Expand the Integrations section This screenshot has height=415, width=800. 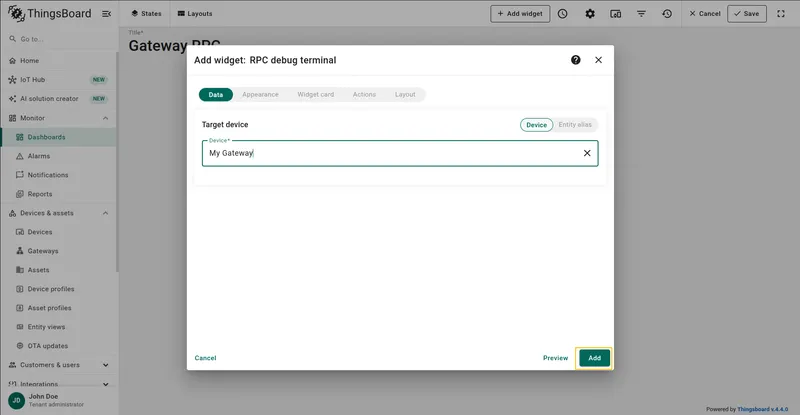pyautogui.click(x=106, y=384)
